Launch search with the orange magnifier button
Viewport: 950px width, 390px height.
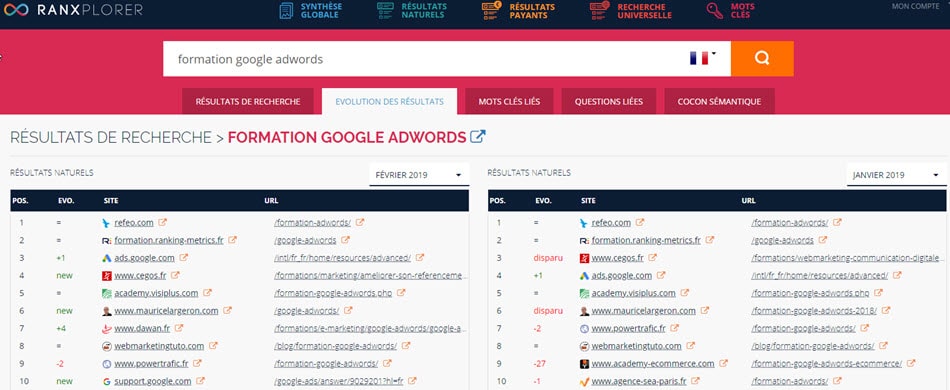(x=762, y=59)
